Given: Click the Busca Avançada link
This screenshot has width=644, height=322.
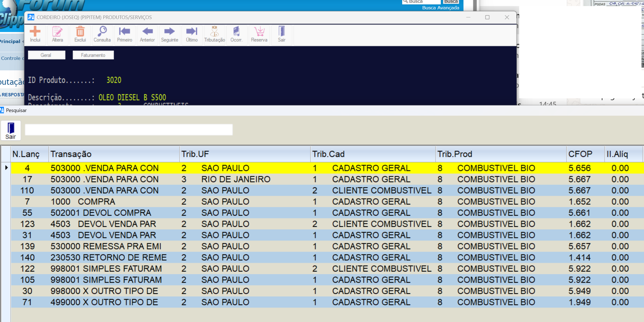Looking at the screenshot, I should click(440, 8).
